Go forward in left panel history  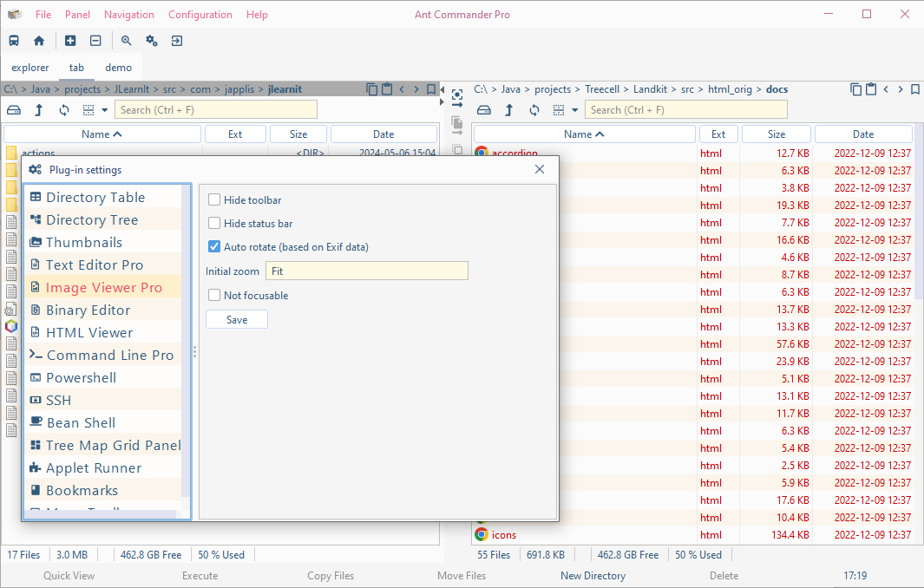click(416, 89)
